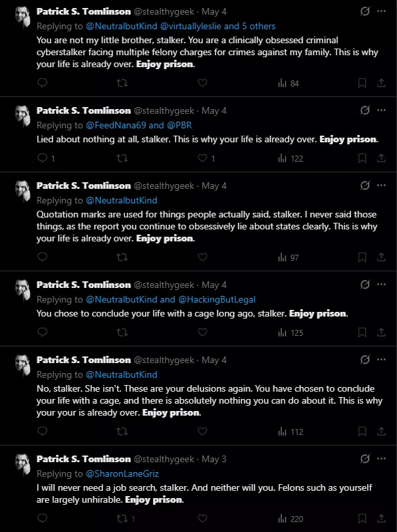Viewport: 397px width, 532px height.
Task: Open more options on the 97 views tweet
Action: tap(382, 186)
